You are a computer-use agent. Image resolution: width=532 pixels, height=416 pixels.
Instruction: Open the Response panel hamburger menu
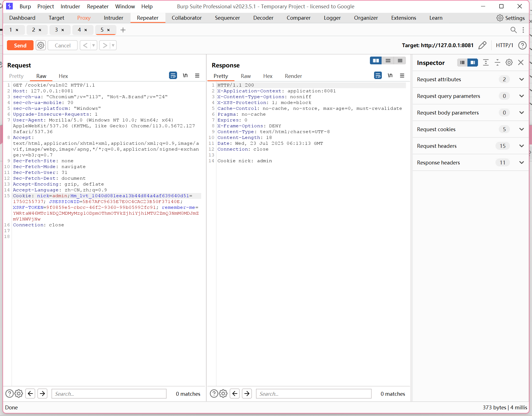pos(402,75)
